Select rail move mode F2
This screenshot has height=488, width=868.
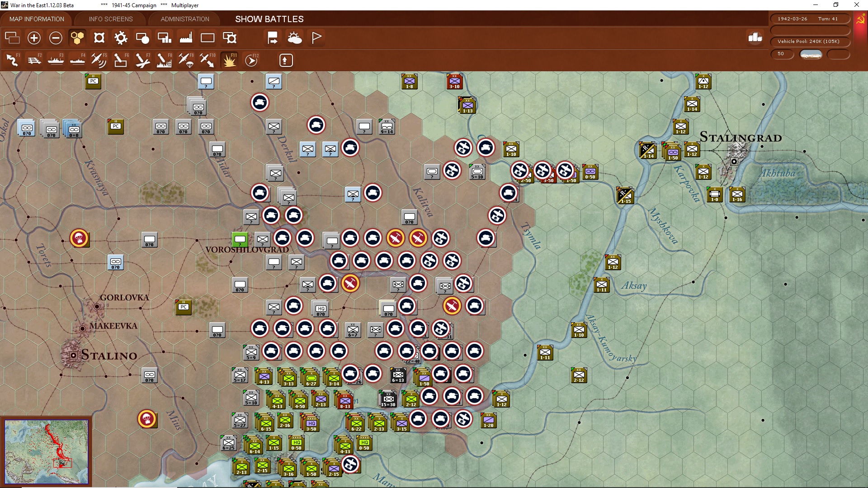tap(34, 60)
